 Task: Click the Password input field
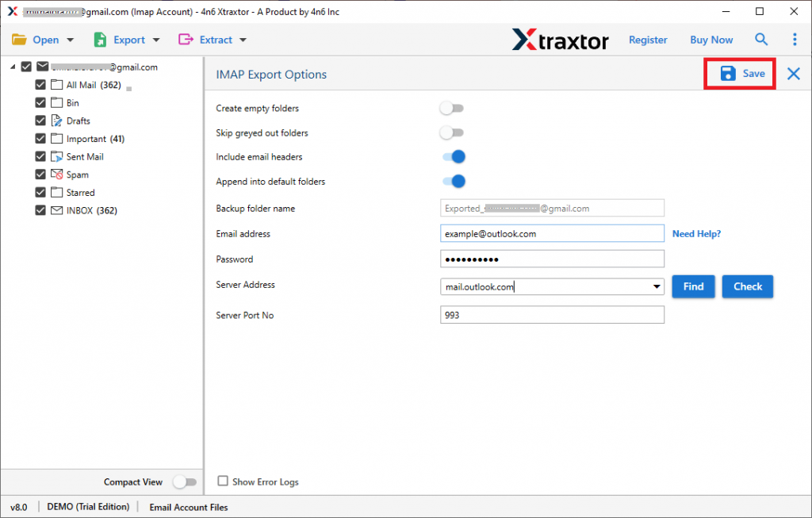click(x=552, y=259)
